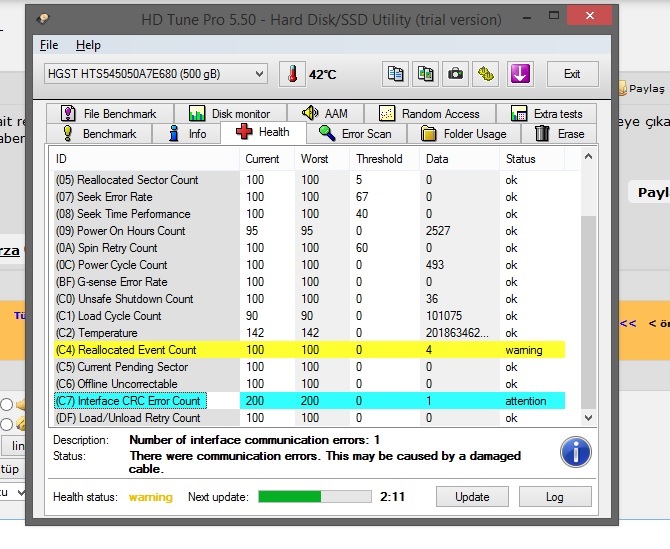Select (0C) Power Cycle Count row

pyautogui.click(x=310, y=265)
